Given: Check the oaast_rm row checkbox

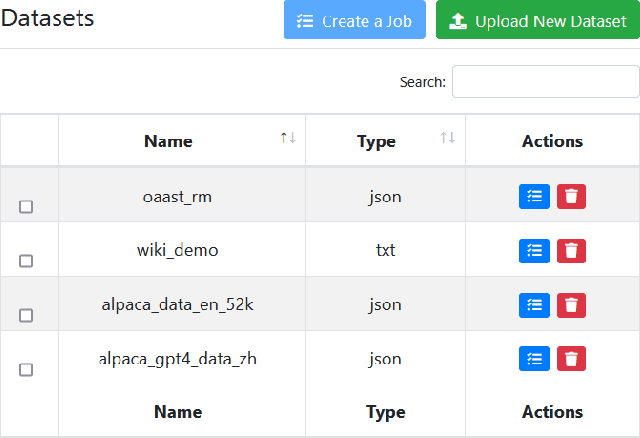Looking at the screenshot, I should (x=26, y=207).
